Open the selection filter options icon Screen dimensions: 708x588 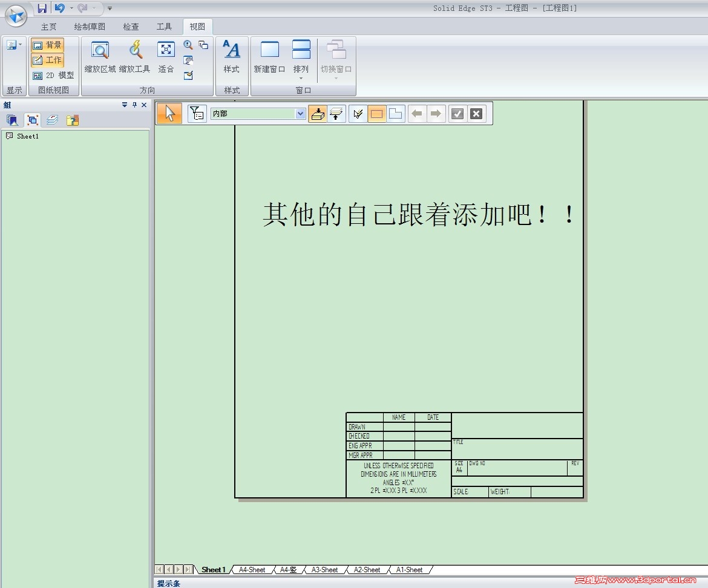pyautogui.click(x=197, y=113)
